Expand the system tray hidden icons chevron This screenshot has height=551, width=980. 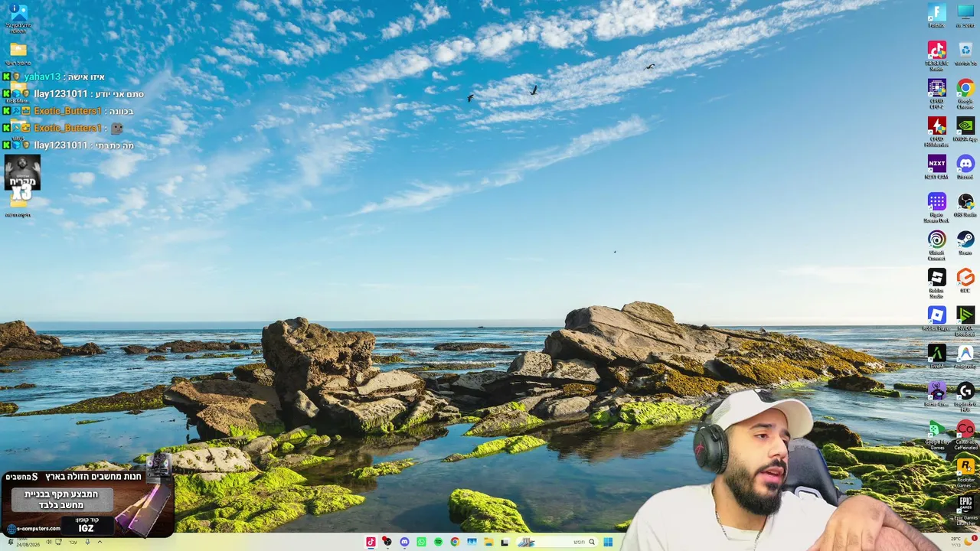pyautogui.click(x=99, y=542)
